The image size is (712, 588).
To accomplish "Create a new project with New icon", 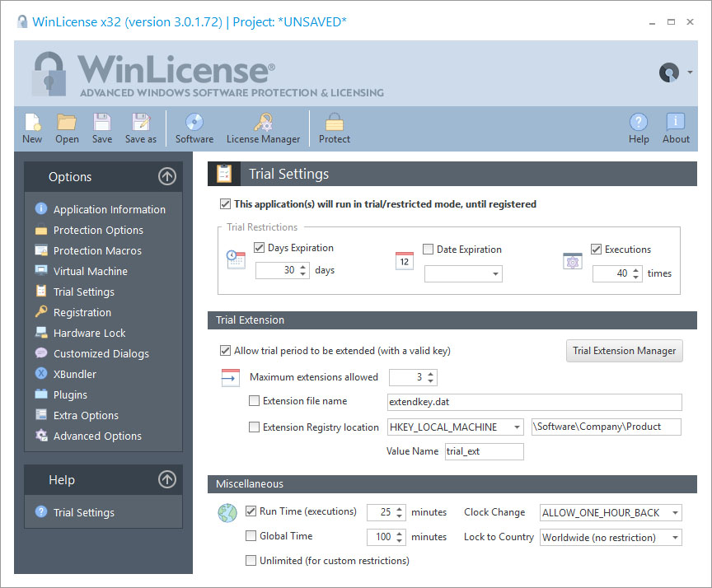I will (33, 123).
